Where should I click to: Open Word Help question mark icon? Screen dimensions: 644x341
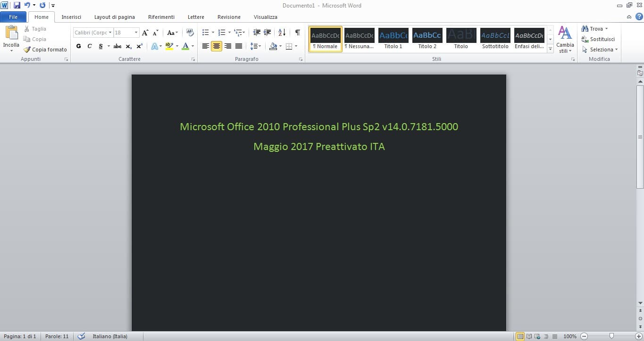pyautogui.click(x=639, y=17)
